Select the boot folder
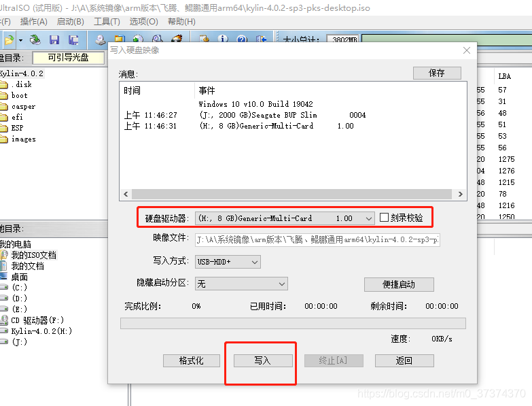The image size is (532, 406). tap(19, 95)
